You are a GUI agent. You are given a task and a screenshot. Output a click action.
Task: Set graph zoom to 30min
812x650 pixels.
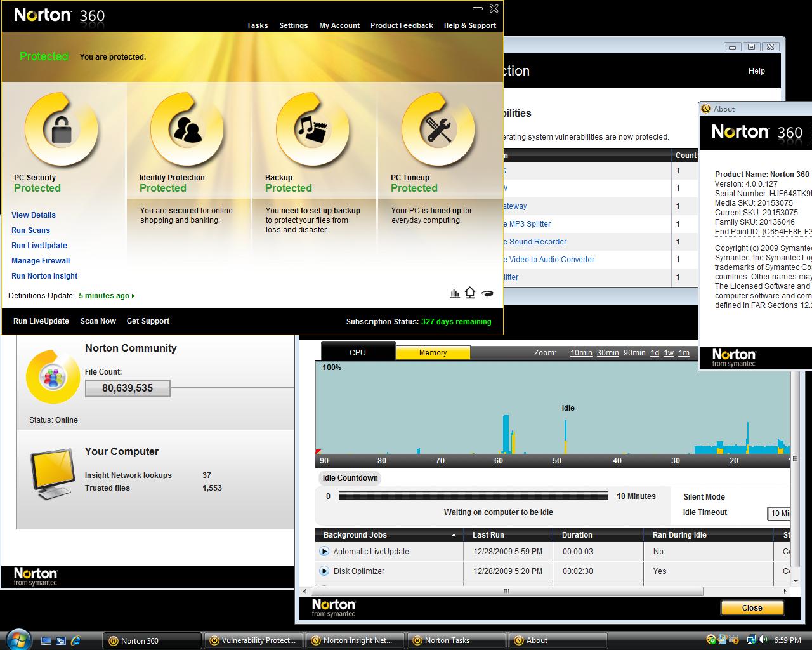[x=608, y=353]
